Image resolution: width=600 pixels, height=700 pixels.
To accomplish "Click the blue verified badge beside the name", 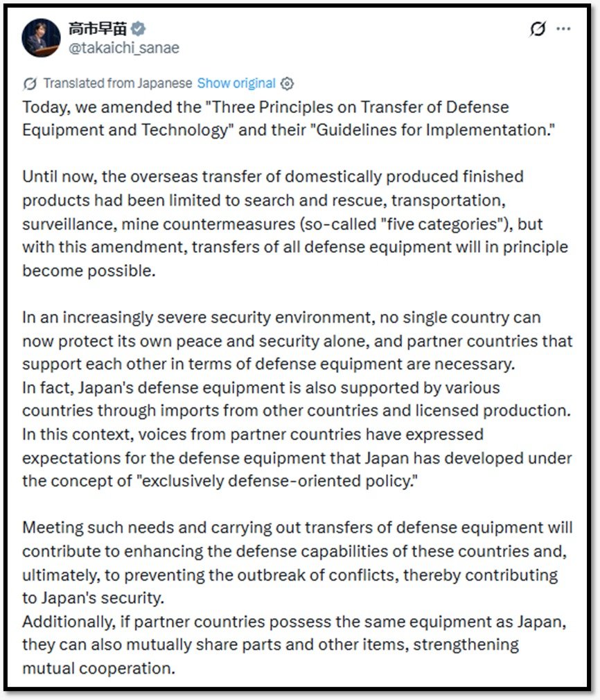I will (x=139, y=30).
